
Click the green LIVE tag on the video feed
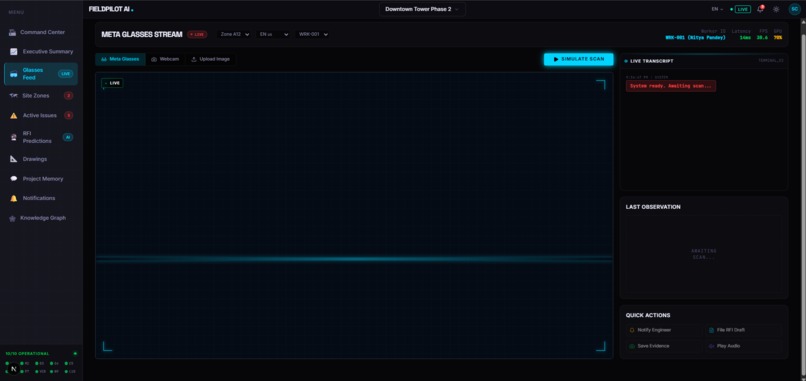(112, 83)
